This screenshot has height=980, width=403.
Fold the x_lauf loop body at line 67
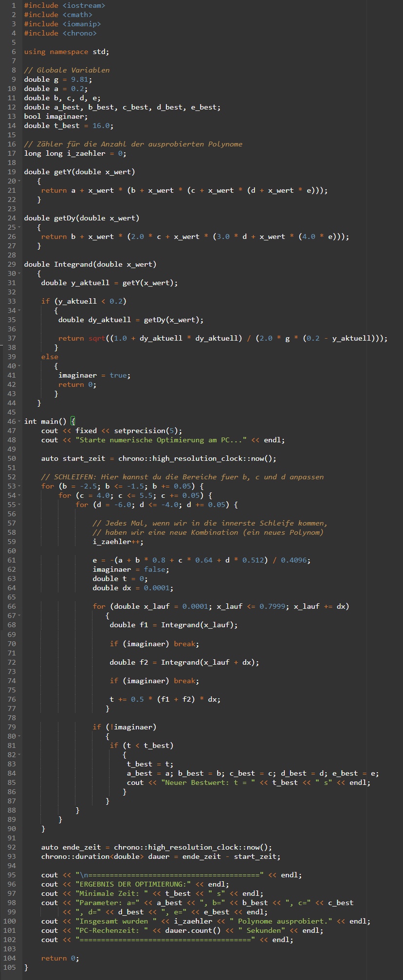pos(18,616)
